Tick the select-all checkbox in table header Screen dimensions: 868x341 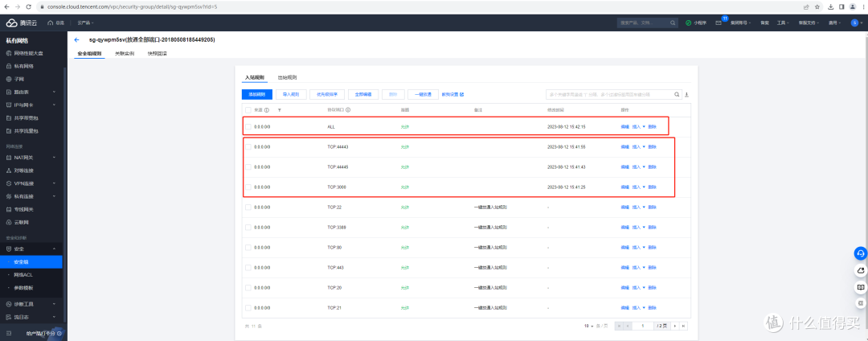pos(248,110)
